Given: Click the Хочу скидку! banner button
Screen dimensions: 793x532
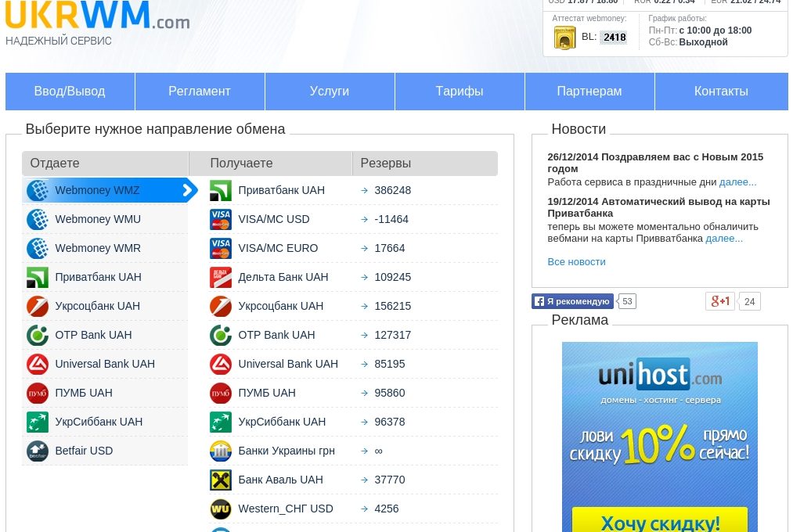Looking at the screenshot, I should [x=660, y=520].
